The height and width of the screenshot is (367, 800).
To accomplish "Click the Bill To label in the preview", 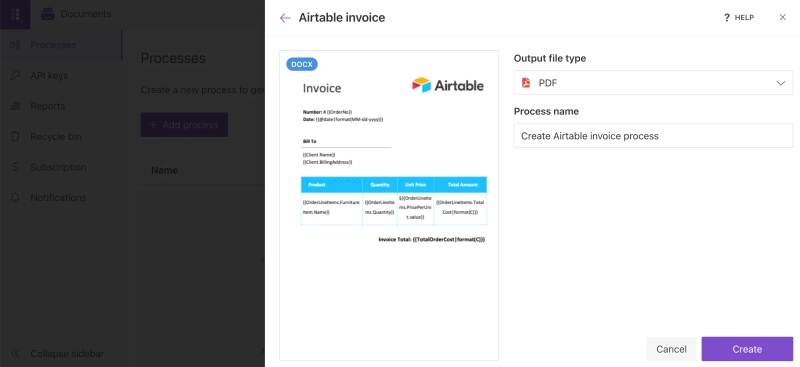I will (310, 141).
